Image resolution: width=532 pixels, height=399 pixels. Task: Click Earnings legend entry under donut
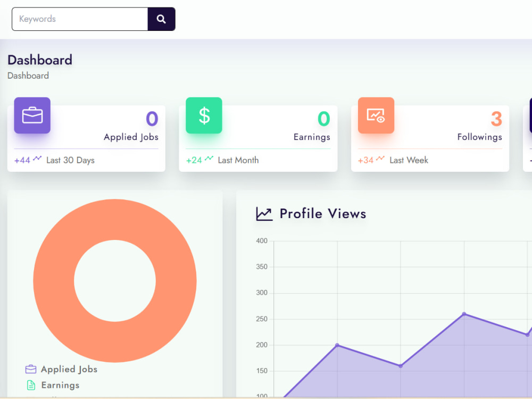[x=61, y=385]
